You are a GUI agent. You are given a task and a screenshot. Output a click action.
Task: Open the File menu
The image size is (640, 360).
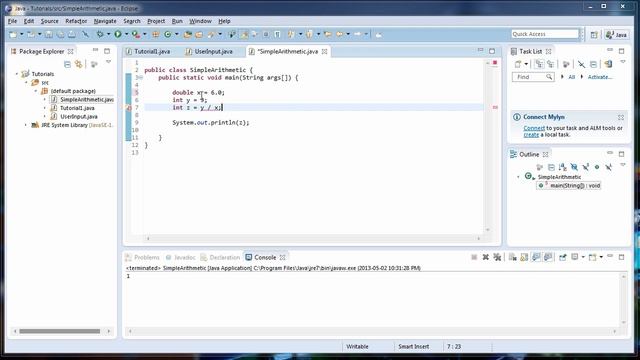pyautogui.click(x=12, y=21)
